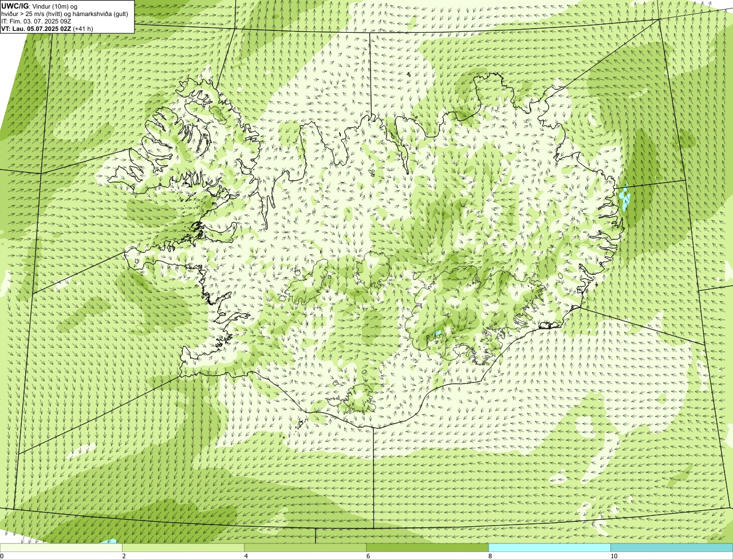The width and height of the screenshot is (733, 560).
Task: Click the 'VT: Lau. 05.07.2025 02Z (+41 h)' line
Action: [x=47, y=29]
